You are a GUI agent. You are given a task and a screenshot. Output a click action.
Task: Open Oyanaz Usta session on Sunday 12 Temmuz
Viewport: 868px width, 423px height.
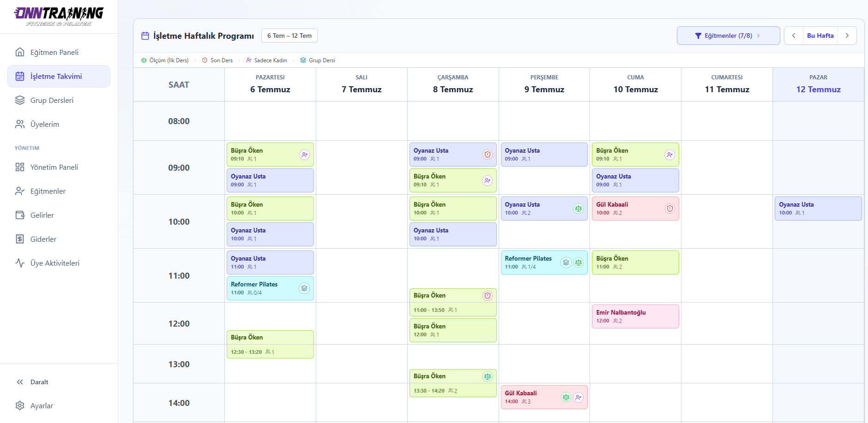pyautogui.click(x=818, y=209)
